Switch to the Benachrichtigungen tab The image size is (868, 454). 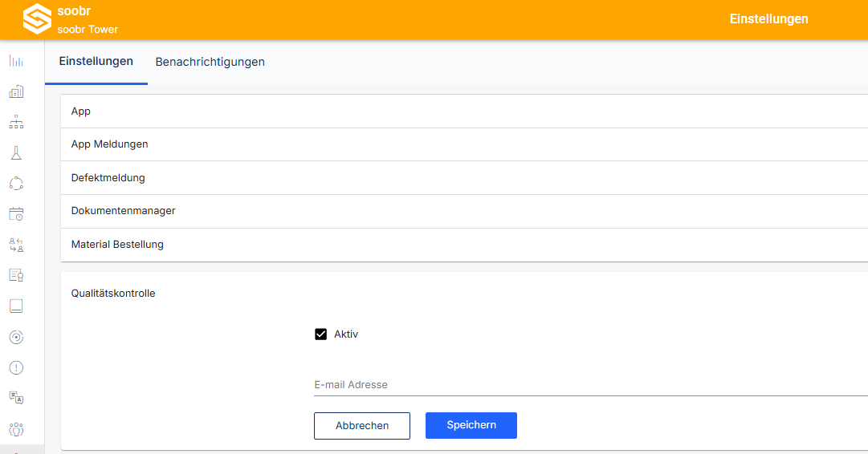point(210,62)
